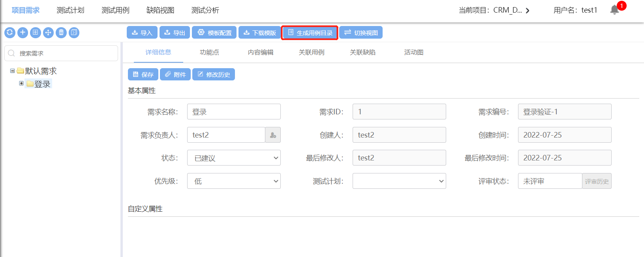Viewport: 644px width, 257px height.
Task: Open the current project CRM_D... selector
Action: coord(494,10)
